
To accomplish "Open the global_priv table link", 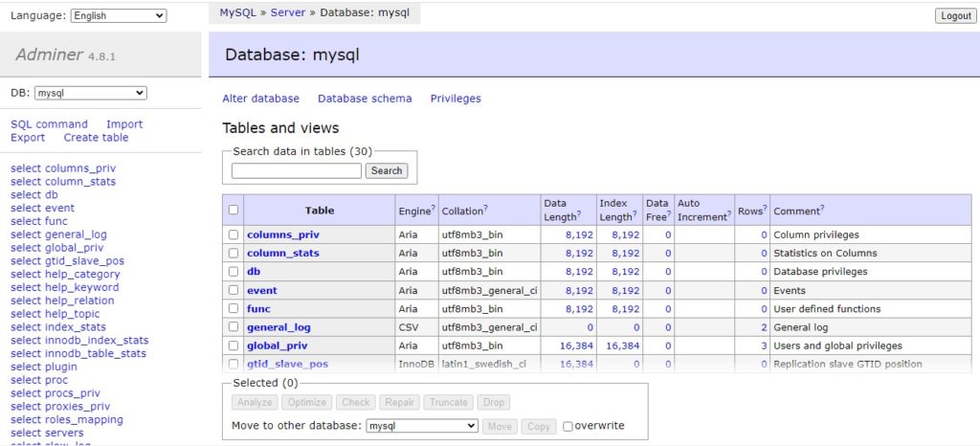I will [x=277, y=346].
